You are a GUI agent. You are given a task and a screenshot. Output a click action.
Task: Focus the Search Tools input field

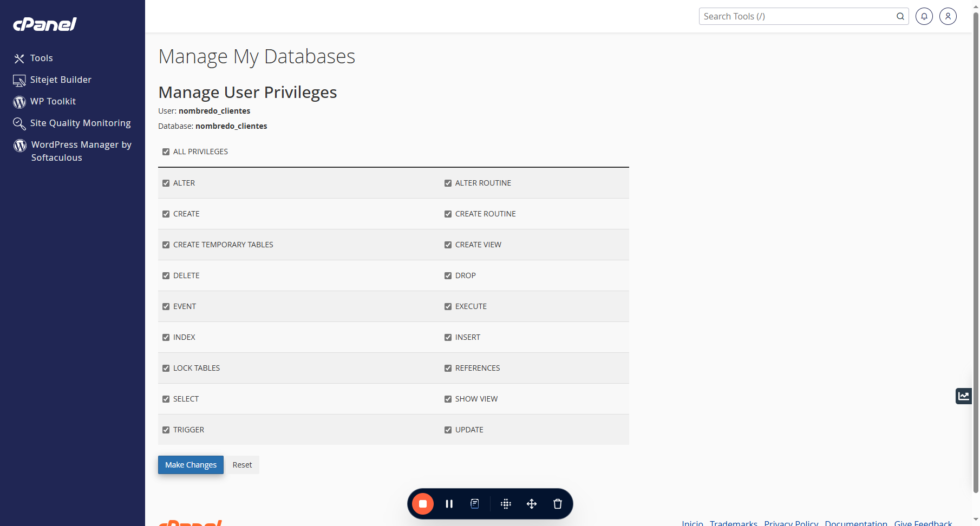pyautogui.click(x=798, y=16)
